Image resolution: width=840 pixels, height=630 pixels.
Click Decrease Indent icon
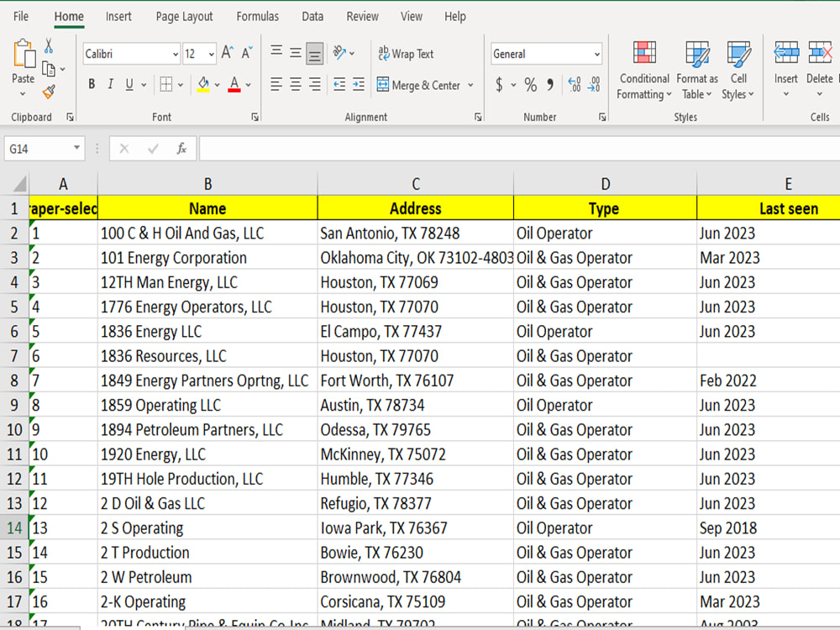339,84
